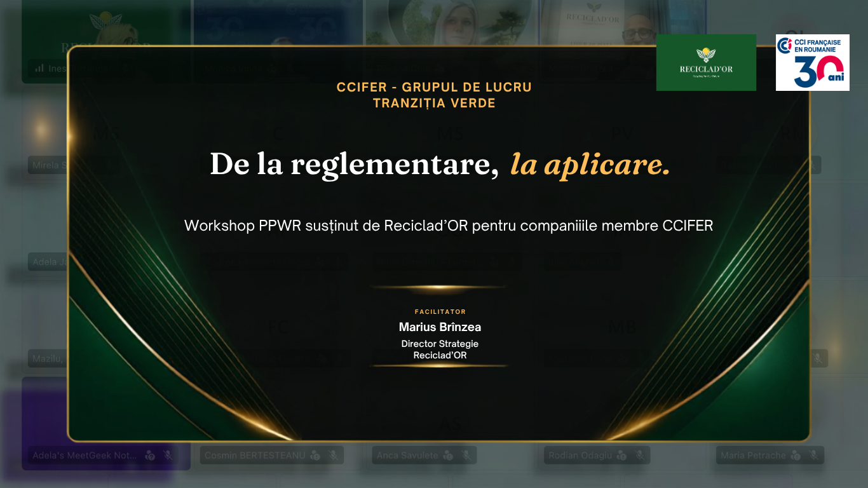
Task: Click the 'De la reglementare, la aplicare.' slide title
Action: pyautogui.click(x=440, y=165)
